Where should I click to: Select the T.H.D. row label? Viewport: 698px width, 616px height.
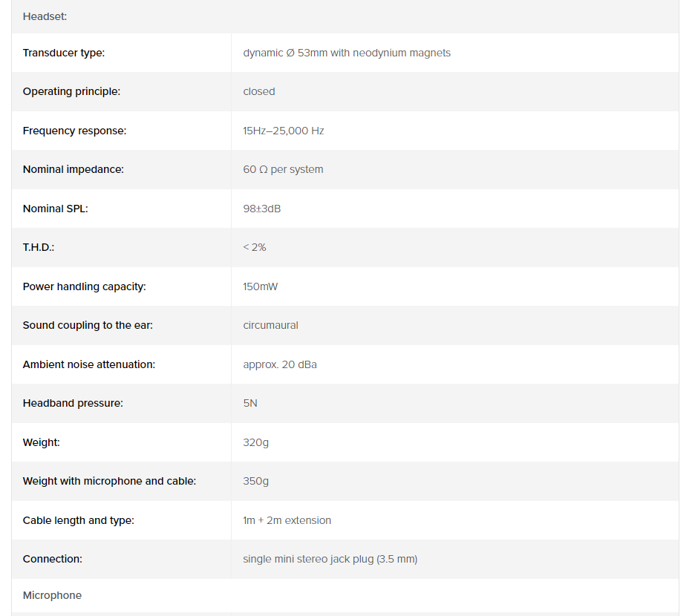click(39, 247)
